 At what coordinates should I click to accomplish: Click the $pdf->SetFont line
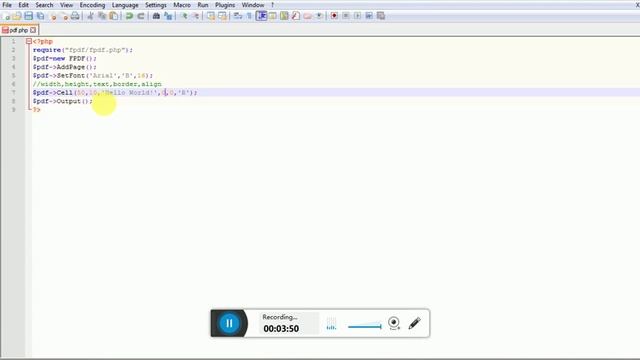[x=93, y=76]
